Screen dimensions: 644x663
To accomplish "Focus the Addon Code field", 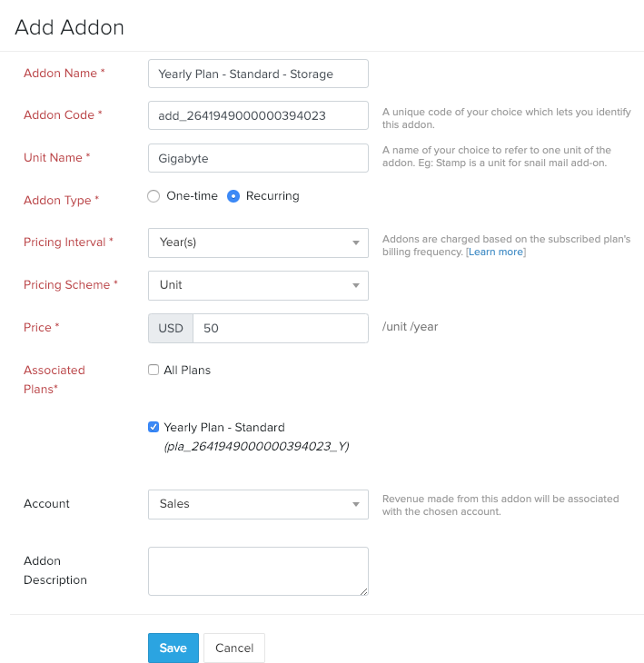I will click(258, 115).
